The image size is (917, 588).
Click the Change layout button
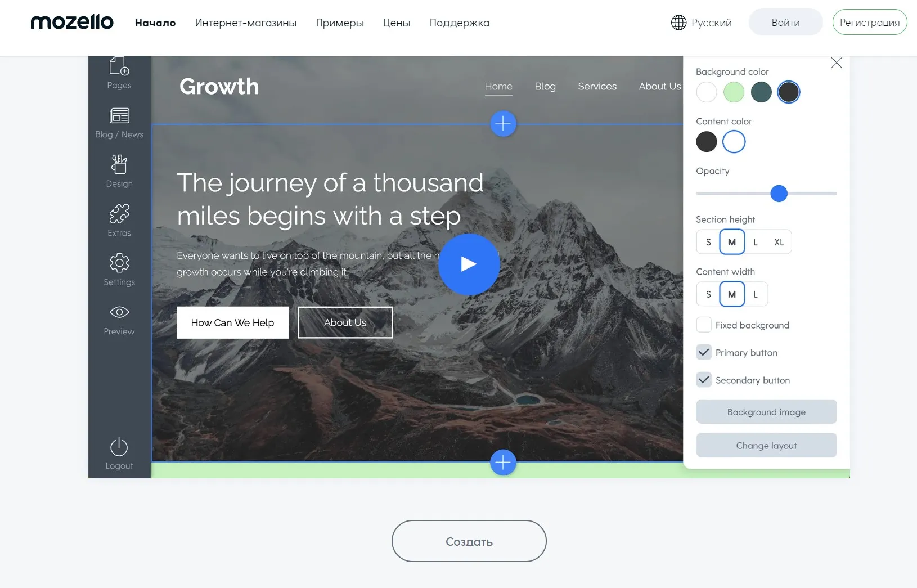pyautogui.click(x=766, y=445)
